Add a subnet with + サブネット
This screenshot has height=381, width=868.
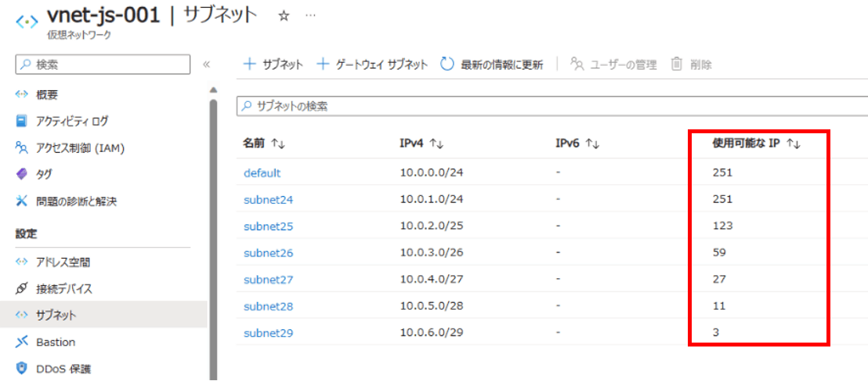[273, 64]
